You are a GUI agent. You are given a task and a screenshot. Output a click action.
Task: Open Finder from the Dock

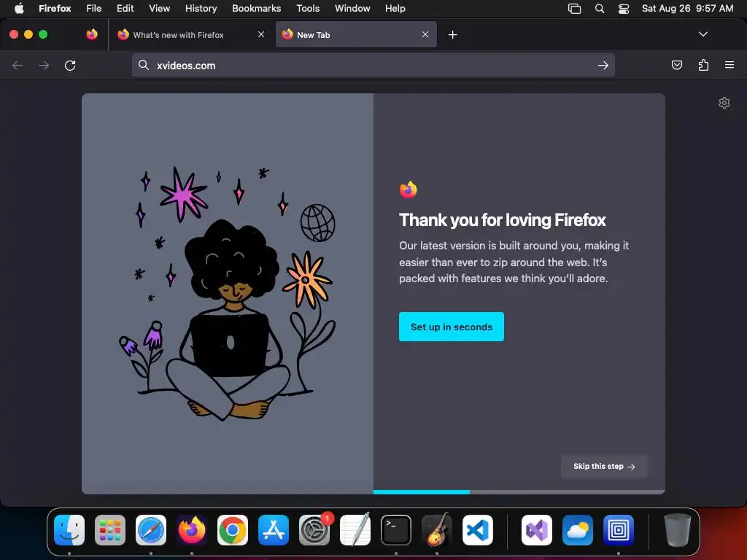tap(69, 529)
